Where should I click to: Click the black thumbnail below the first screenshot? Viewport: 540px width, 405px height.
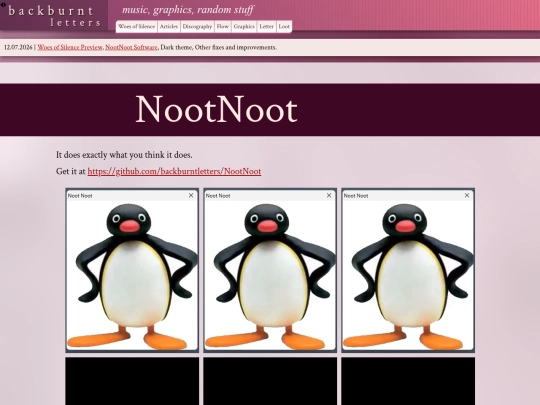coord(132,381)
